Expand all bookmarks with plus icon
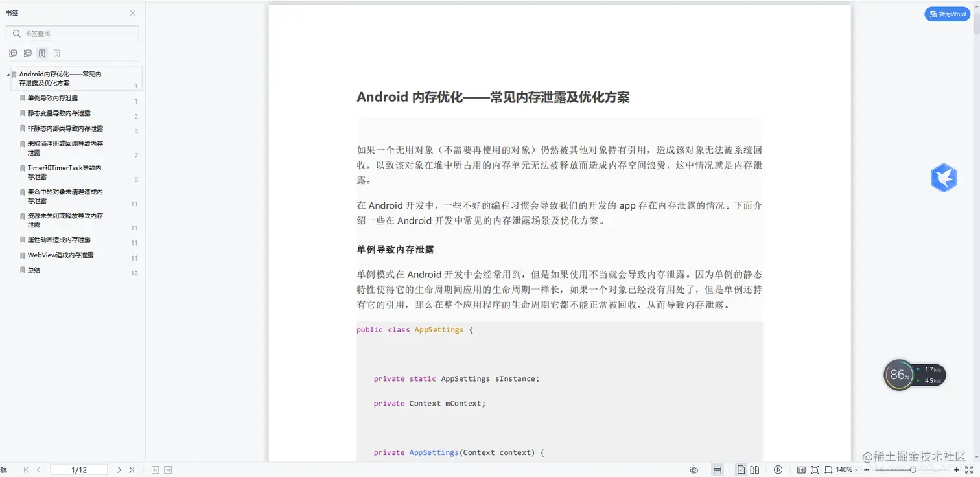The height and width of the screenshot is (477, 980). [13, 53]
